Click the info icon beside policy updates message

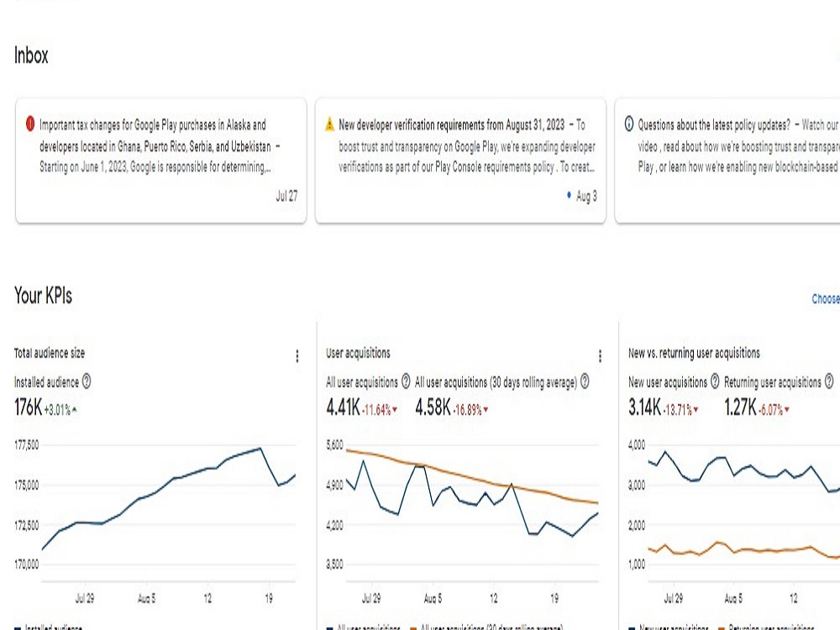coord(629,124)
